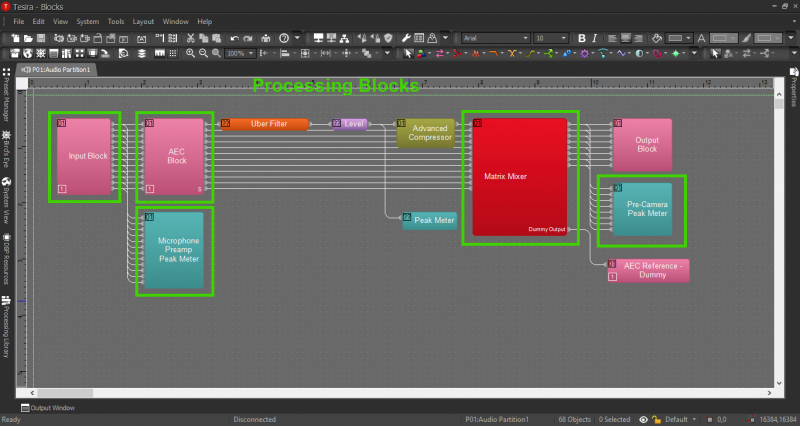Viewport: 800px width, 426px height.
Task: Zoom out with the magnifier minus icon
Action: pyautogui.click(x=203, y=53)
